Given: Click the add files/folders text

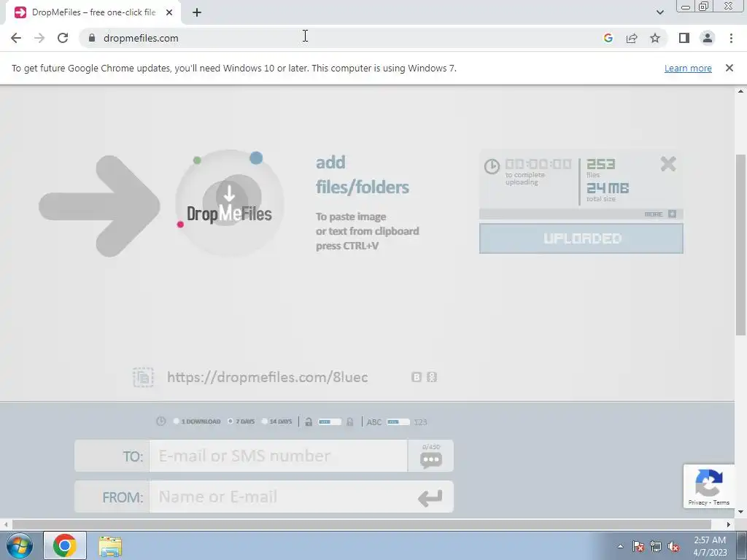Looking at the screenshot, I should pos(363,175).
